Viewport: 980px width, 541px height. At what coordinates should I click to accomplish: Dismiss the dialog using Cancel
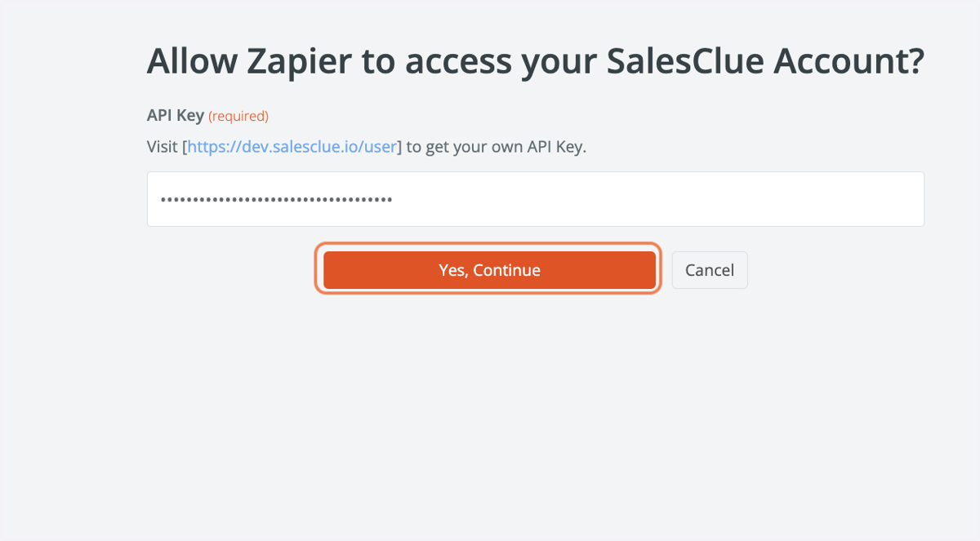click(710, 270)
